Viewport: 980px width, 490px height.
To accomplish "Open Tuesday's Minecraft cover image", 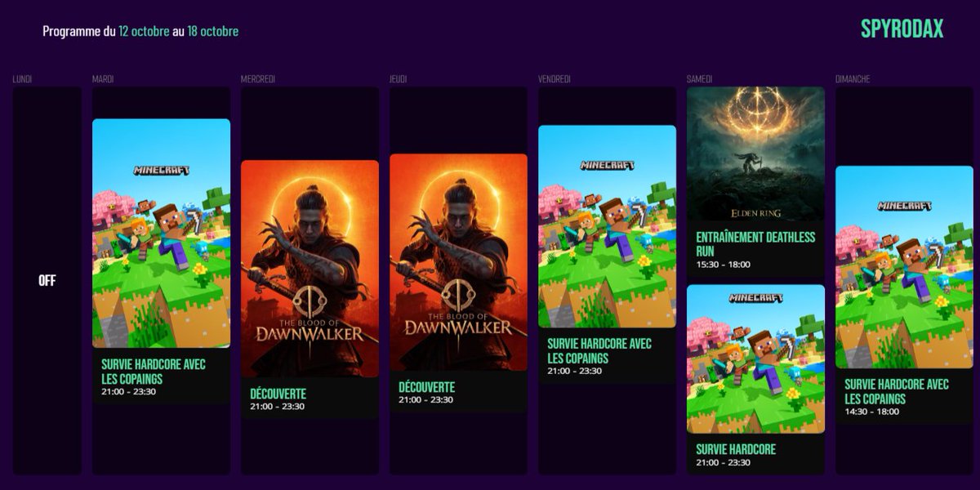I will [x=161, y=234].
